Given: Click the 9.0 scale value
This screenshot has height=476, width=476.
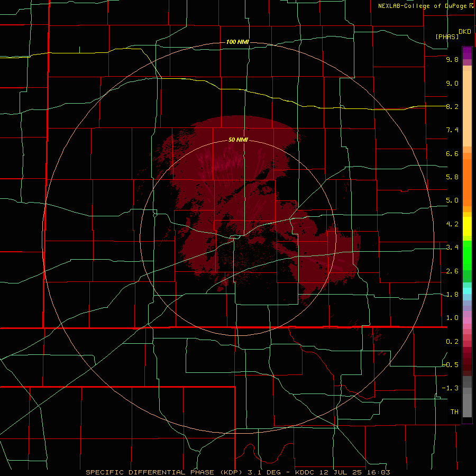Looking at the screenshot, I should 452,83.
